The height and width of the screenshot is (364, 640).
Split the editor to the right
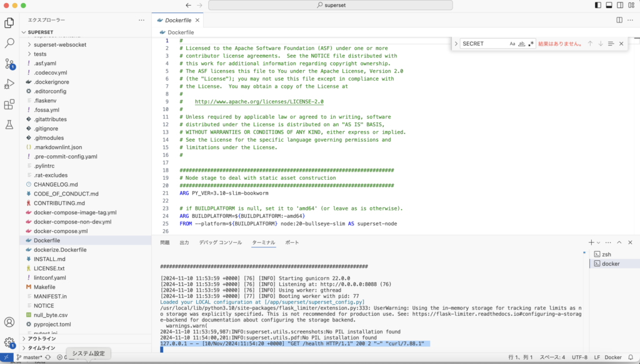tap(619, 20)
